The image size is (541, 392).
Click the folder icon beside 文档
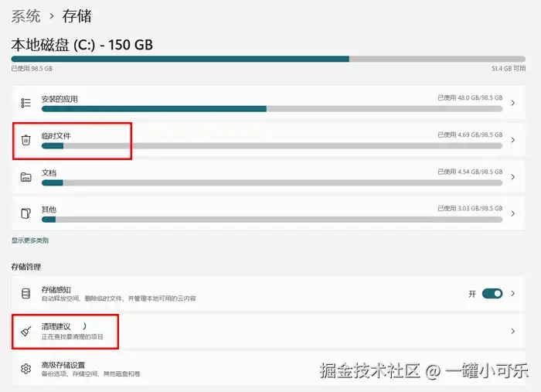26,177
